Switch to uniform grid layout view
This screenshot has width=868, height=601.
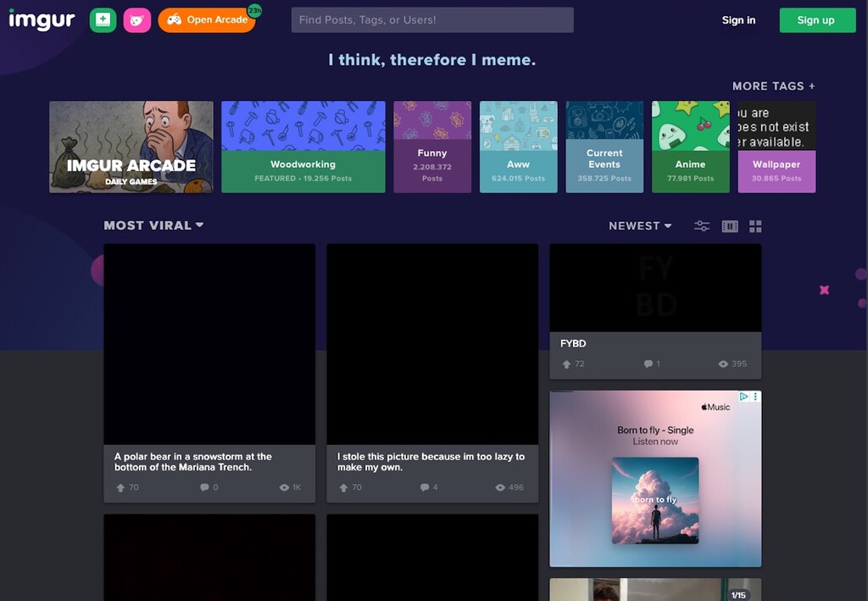coord(755,225)
